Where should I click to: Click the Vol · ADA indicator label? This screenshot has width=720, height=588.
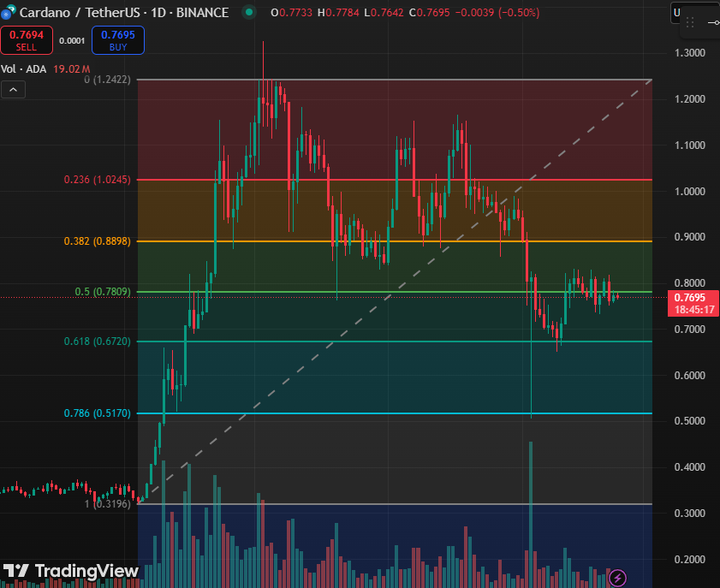click(x=23, y=69)
